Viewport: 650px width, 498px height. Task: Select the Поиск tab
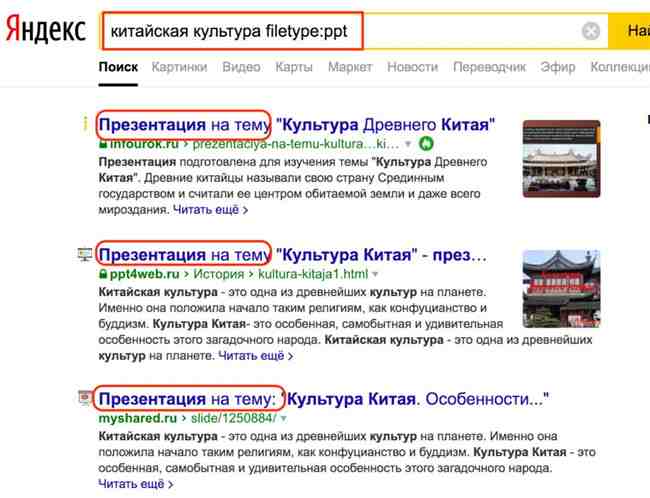[118, 67]
